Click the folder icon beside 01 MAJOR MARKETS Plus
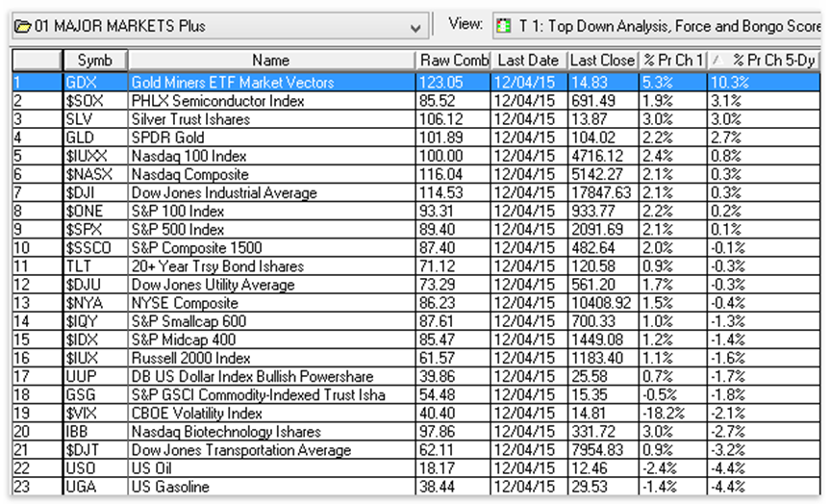 click(x=23, y=26)
